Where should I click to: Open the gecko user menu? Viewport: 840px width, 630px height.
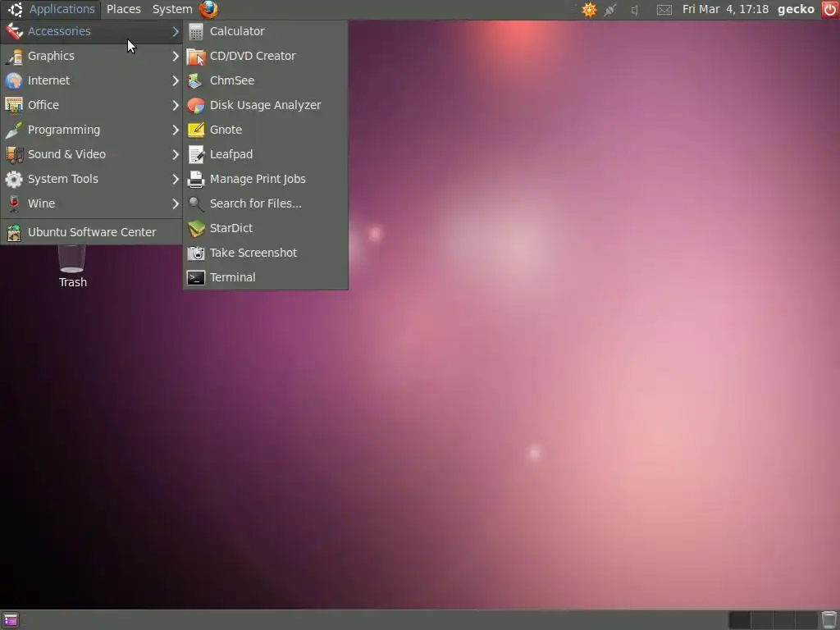point(796,10)
